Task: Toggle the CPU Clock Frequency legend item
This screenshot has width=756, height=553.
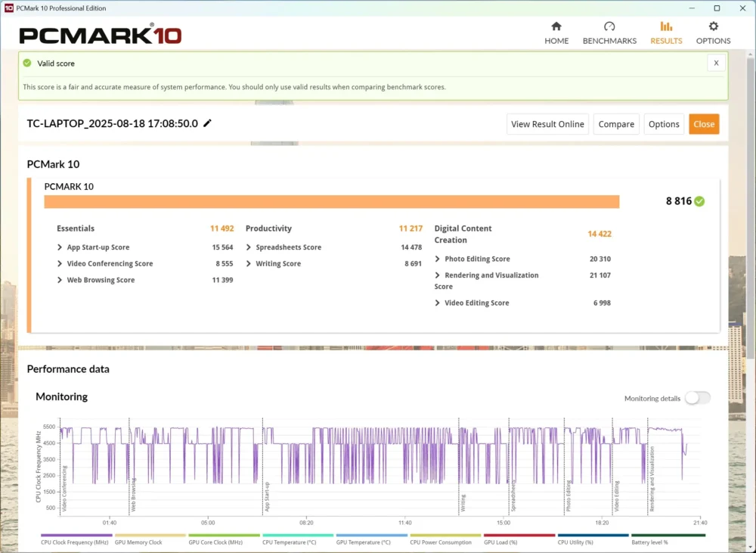Action: [76, 539]
